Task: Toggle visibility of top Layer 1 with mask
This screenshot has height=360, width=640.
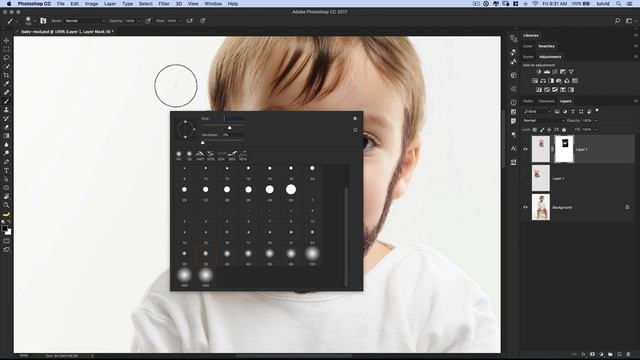Action: (525, 149)
